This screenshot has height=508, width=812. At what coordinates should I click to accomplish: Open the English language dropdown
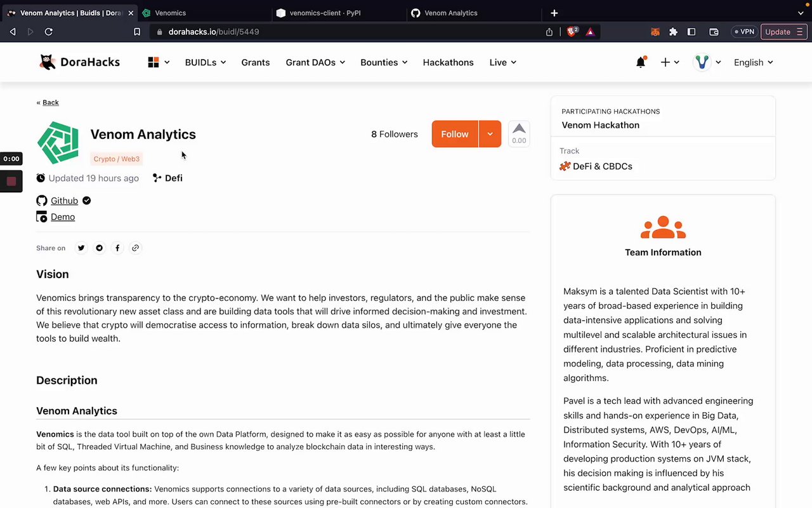753,62
